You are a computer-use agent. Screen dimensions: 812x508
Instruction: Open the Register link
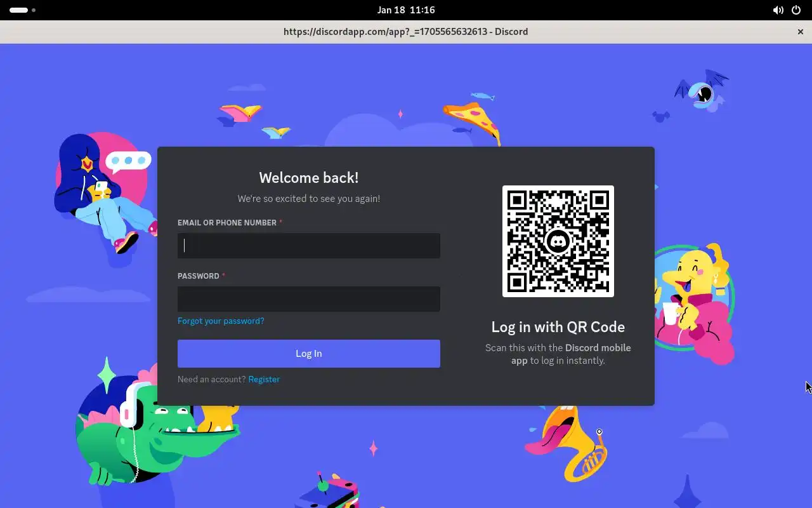(264, 379)
